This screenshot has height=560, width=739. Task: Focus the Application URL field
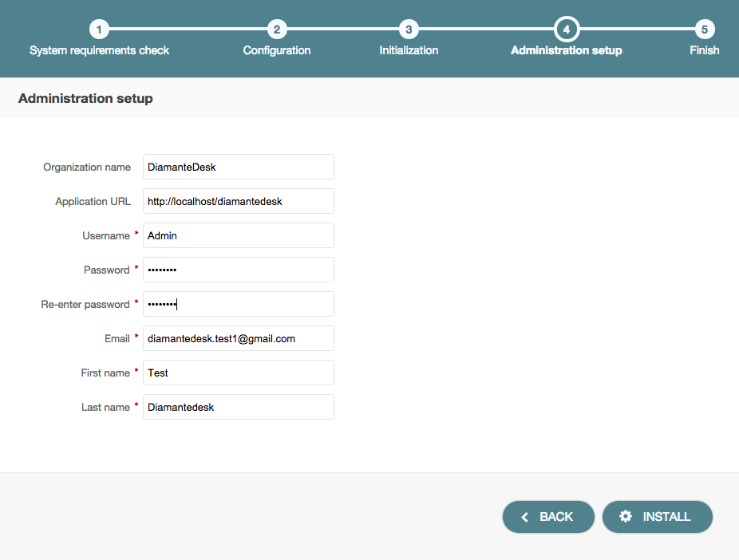pyautogui.click(x=239, y=201)
